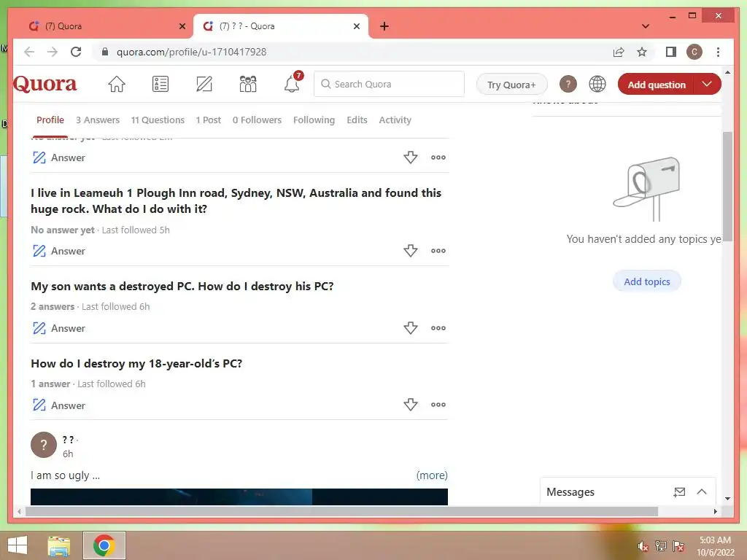Expand the post with '(more)'

(x=432, y=475)
